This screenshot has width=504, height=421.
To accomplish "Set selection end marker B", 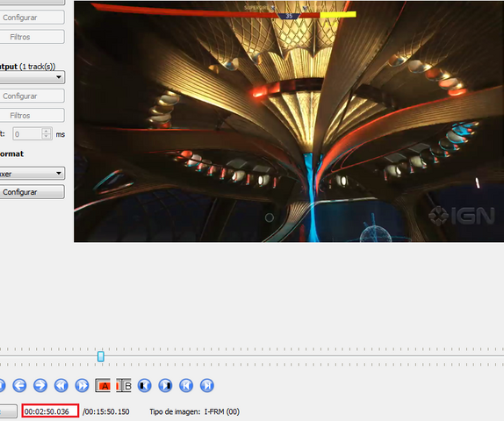I will click(x=124, y=385).
